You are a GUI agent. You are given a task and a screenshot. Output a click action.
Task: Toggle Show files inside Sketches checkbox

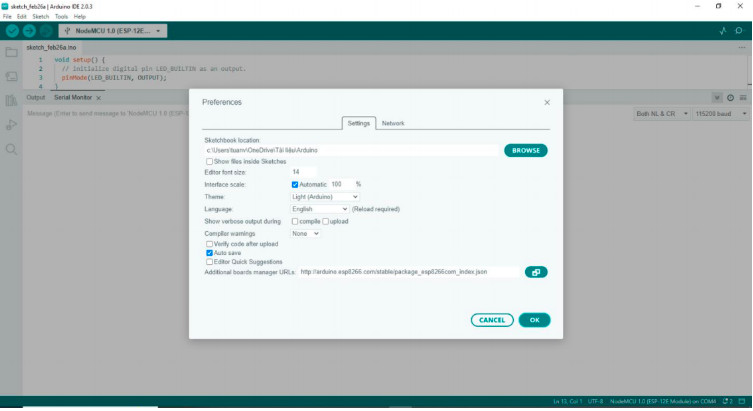(x=209, y=162)
